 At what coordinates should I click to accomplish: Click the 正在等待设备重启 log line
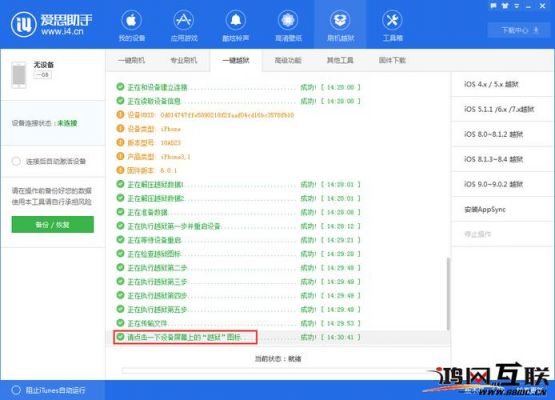238,240
